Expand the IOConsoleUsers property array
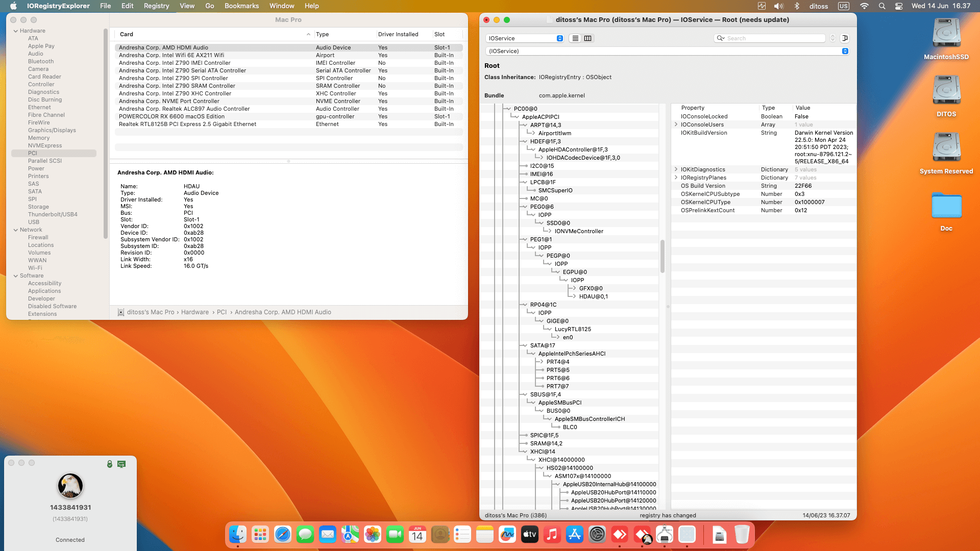 click(x=676, y=124)
